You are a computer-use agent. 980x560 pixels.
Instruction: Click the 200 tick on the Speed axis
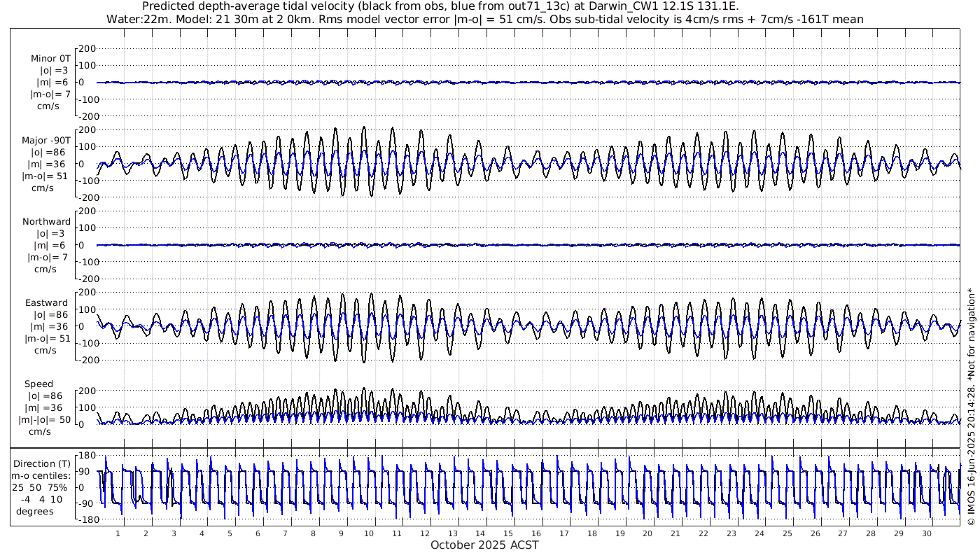pos(86,391)
